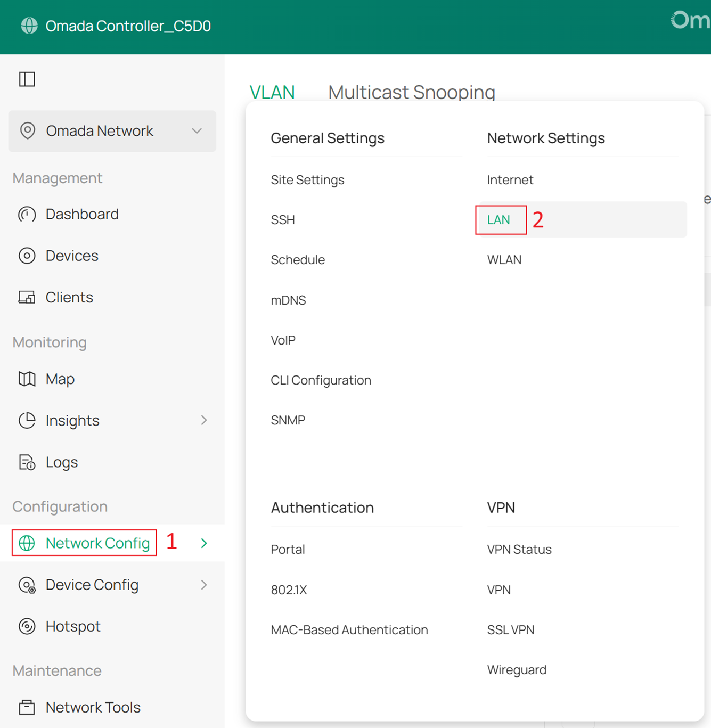
Task: Click the globe icon next to Omada Controller_C5D0
Action: (28, 26)
